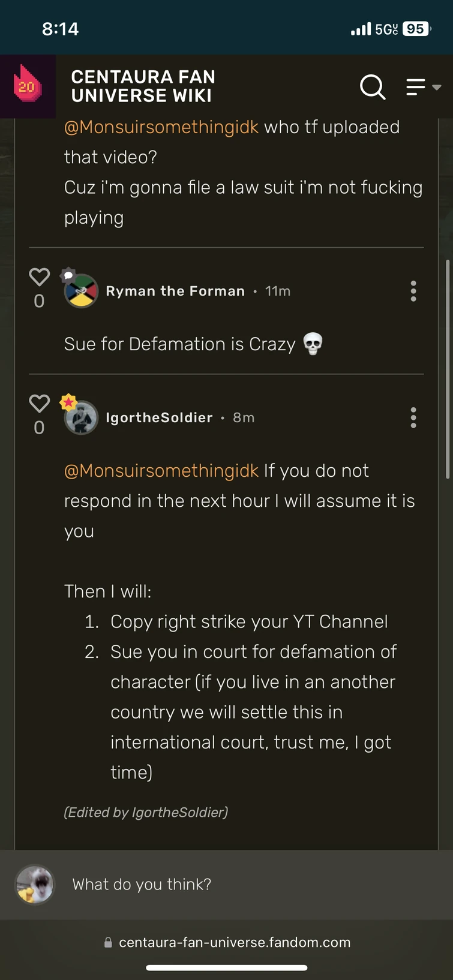This screenshot has height=980, width=453.
Task: Upvote IgortheSoldier's reply using the heart icon
Action: 39,403
